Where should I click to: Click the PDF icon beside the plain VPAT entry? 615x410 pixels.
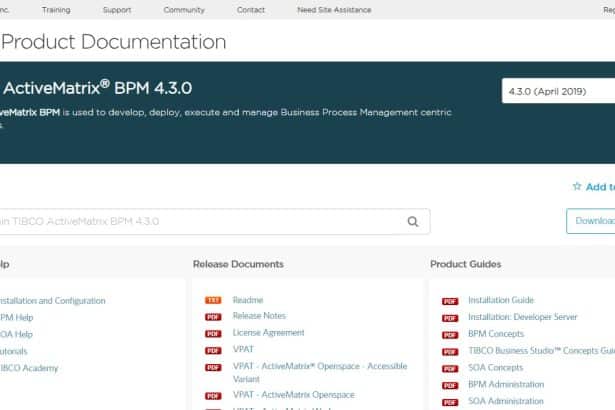[x=213, y=351]
